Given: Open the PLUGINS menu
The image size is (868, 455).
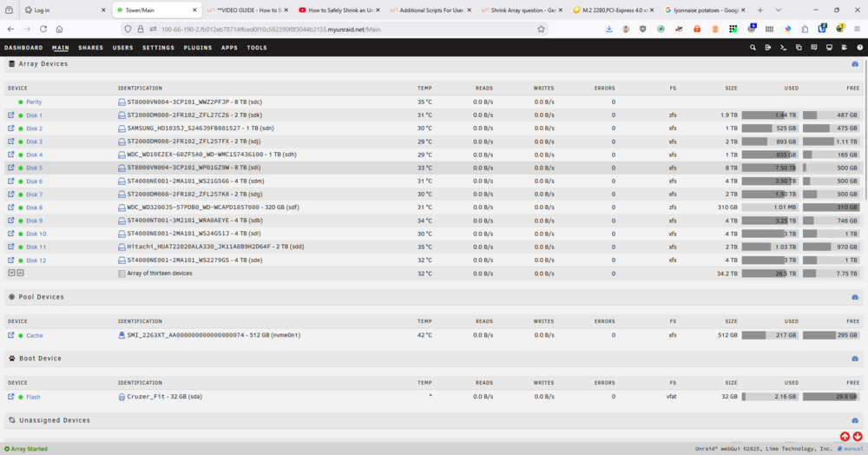Looking at the screenshot, I should 198,48.
